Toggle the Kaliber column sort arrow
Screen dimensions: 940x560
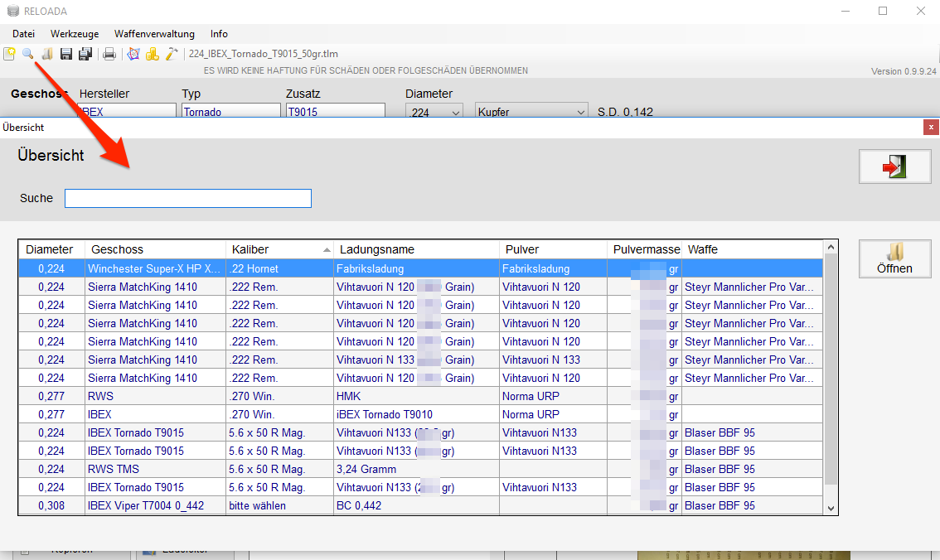pos(327,249)
